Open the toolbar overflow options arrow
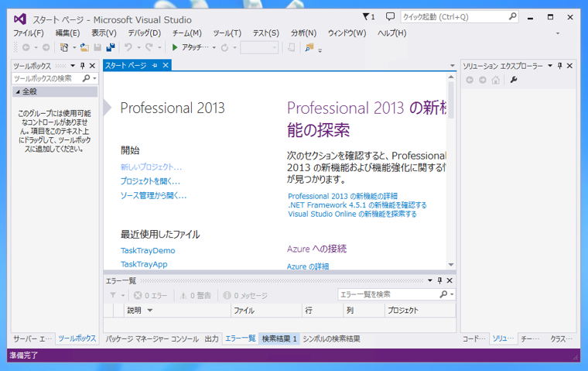Image resolution: width=588 pixels, height=371 pixels. coord(320,50)
